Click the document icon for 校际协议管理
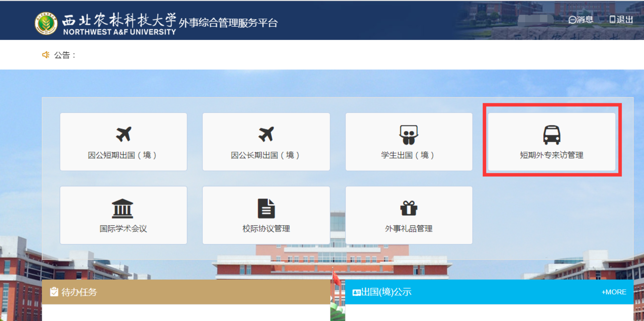This screenshot has height=321, width=644. [x=266, y=208]
